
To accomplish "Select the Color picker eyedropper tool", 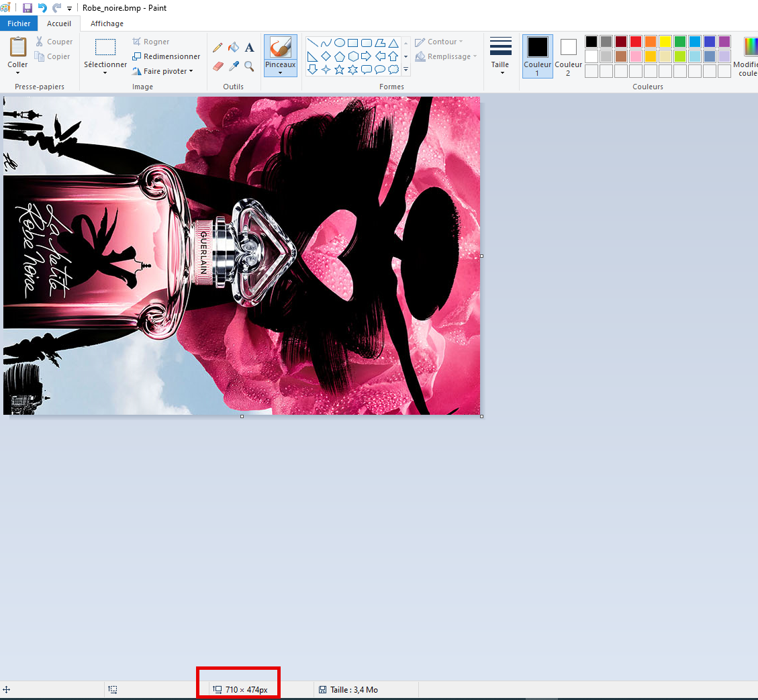I will pyautogui.click(x=234, y=66).
